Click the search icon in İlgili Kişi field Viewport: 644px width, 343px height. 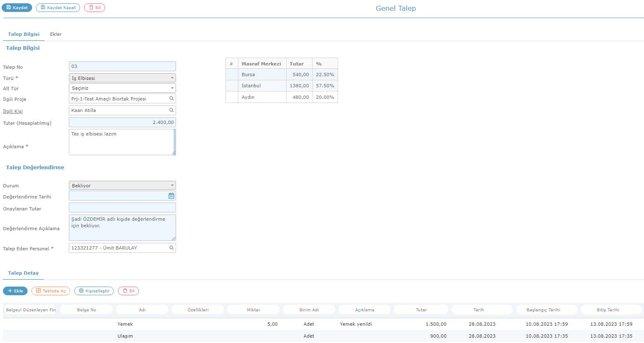coord(172,110)
